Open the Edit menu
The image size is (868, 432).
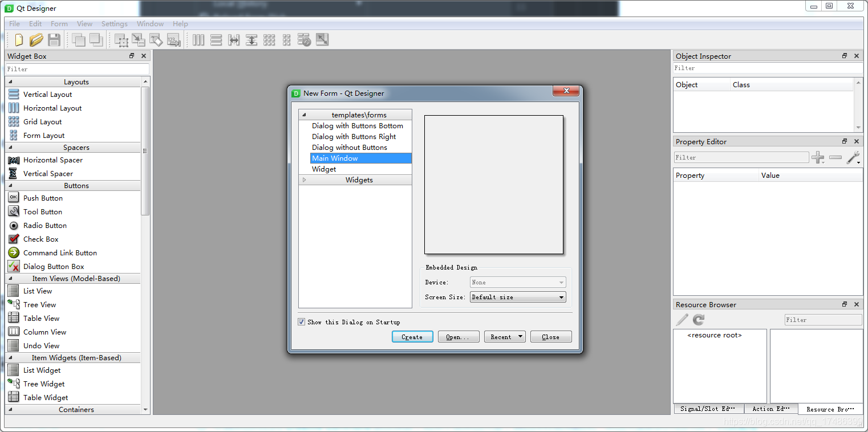(x=35, y=24)
